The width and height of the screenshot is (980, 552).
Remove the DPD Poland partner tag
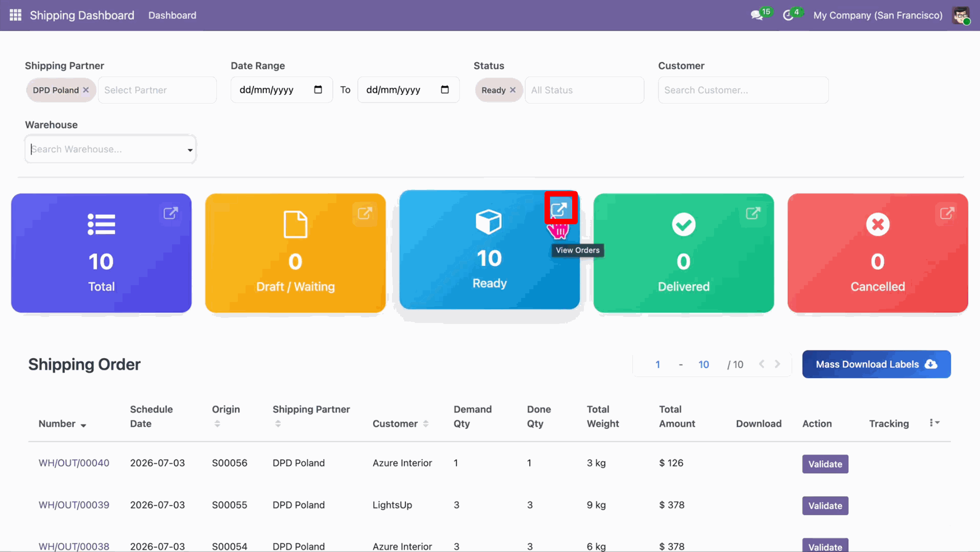(x=86, y=90)
